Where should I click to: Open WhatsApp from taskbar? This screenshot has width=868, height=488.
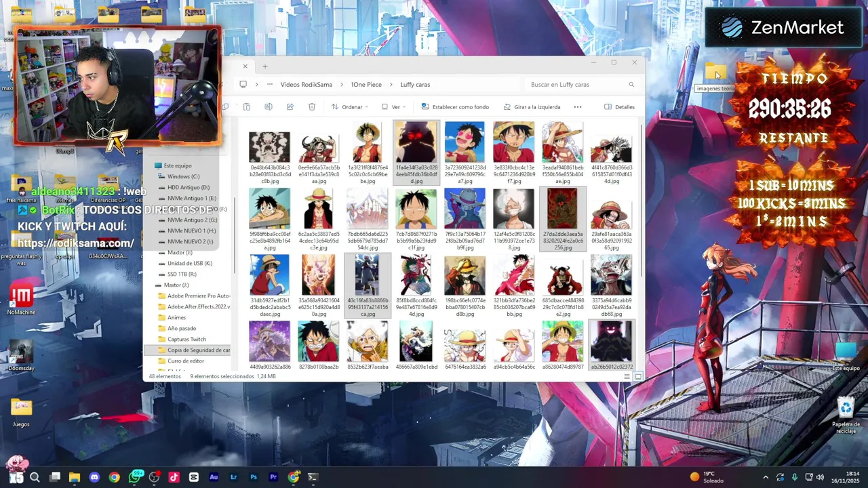pos(134,477)
